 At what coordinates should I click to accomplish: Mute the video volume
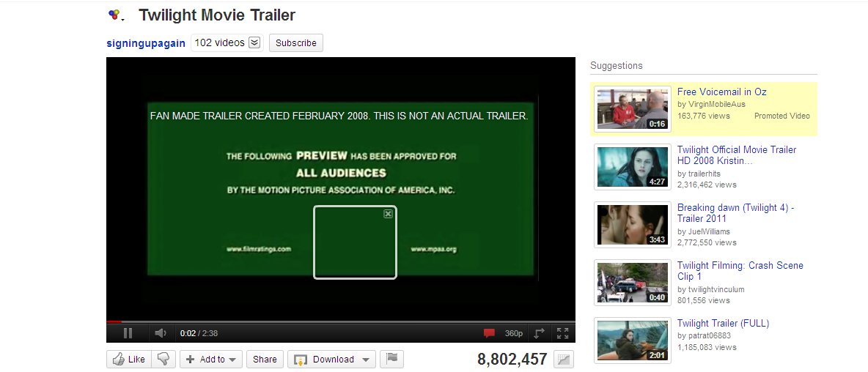click(161, 332)
